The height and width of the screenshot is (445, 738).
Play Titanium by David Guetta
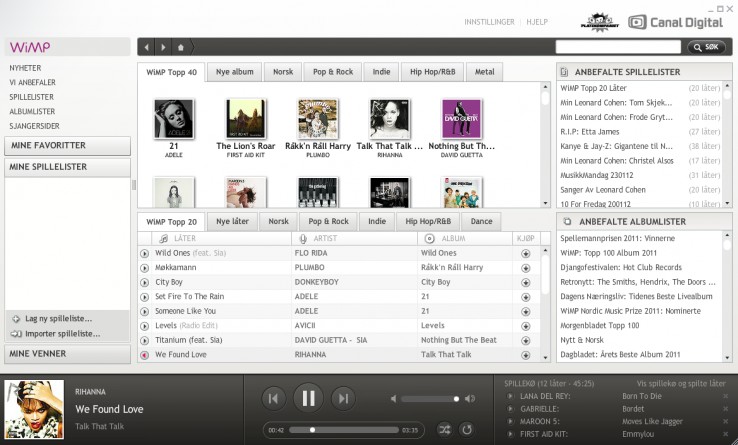click(144, 340)
